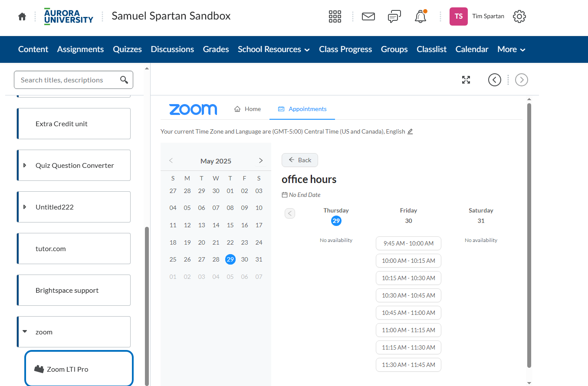The height and width of the screenshot is (386, 588).
Task: Select May 22 in calendar
Action: 230,242
